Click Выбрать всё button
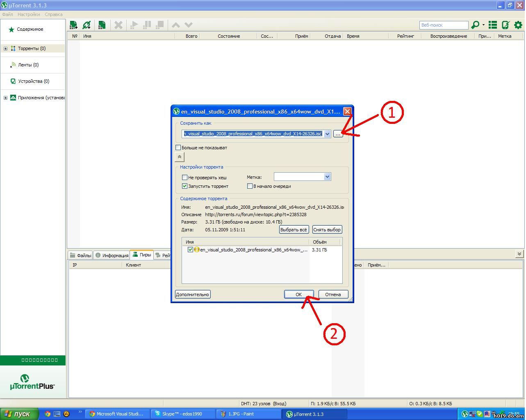Screen dimensions: 526x420 [x=294, y=230]
